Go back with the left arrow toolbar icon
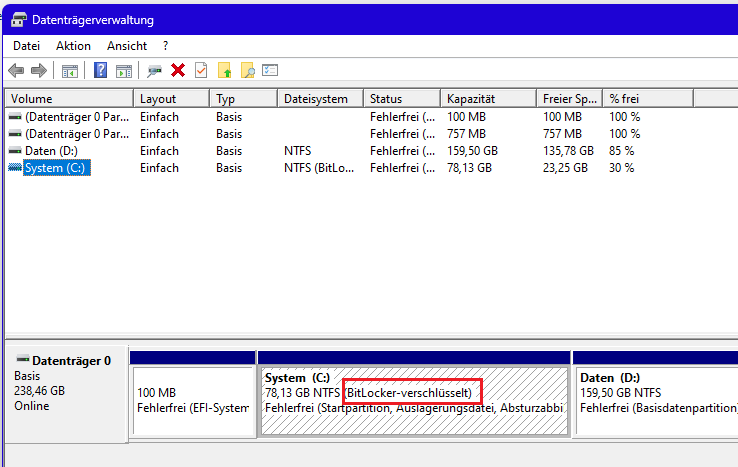Viewport: 738px width, 467px height. tap(16, 71)
